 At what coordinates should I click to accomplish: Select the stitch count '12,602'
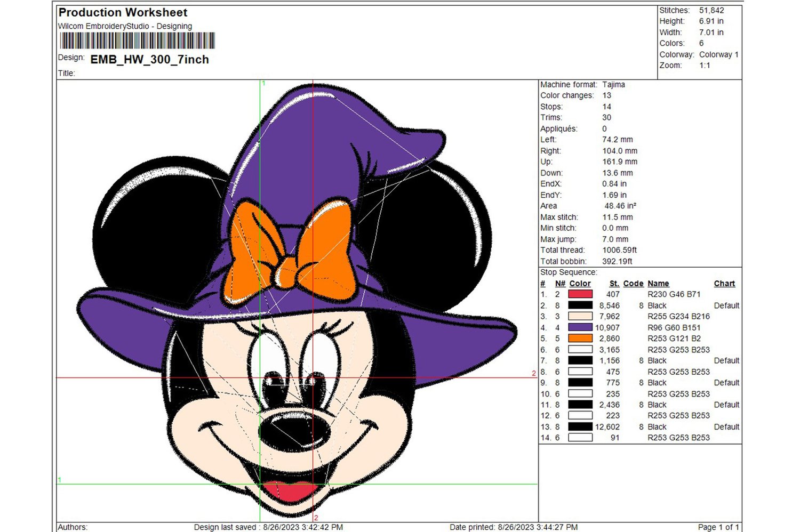pyautogui.click(x=607, y=426)
